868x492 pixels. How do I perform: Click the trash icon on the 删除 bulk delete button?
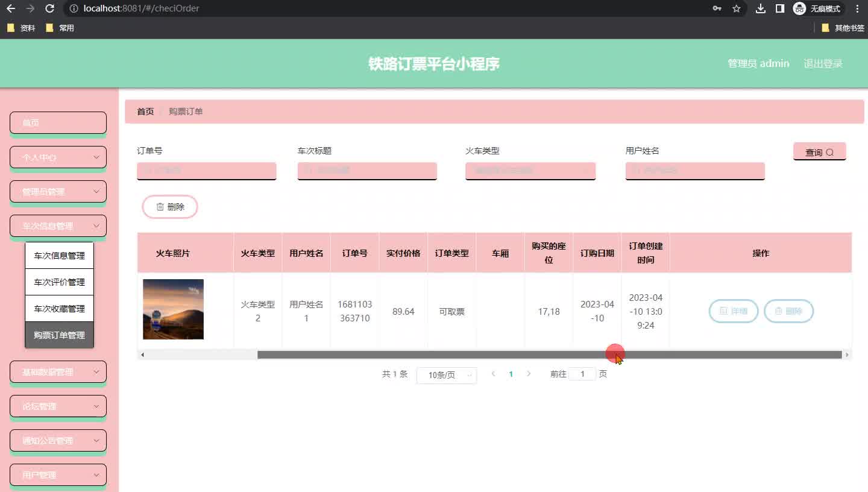coord(159,206)
